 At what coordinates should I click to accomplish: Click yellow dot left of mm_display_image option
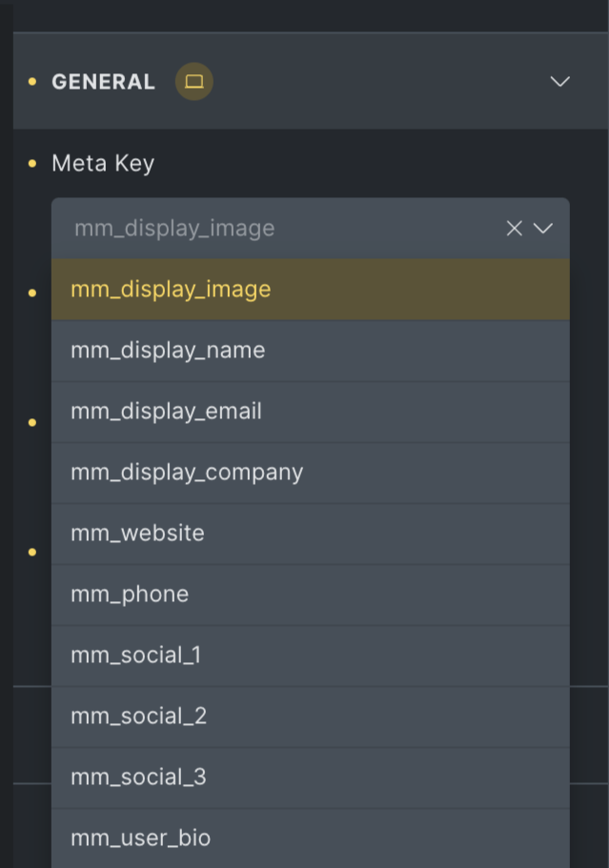pyautogui.click(x=32, y=293)
